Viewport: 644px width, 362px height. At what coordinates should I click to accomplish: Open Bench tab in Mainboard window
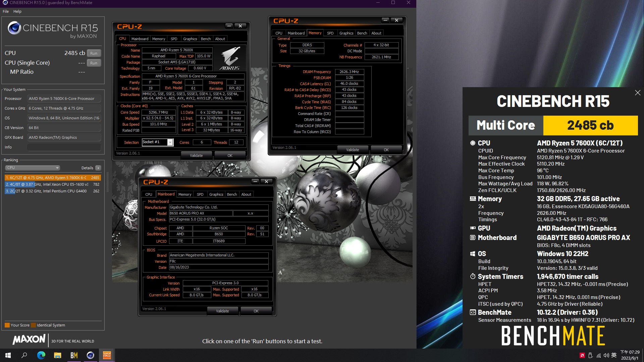(x=232, y=194)
